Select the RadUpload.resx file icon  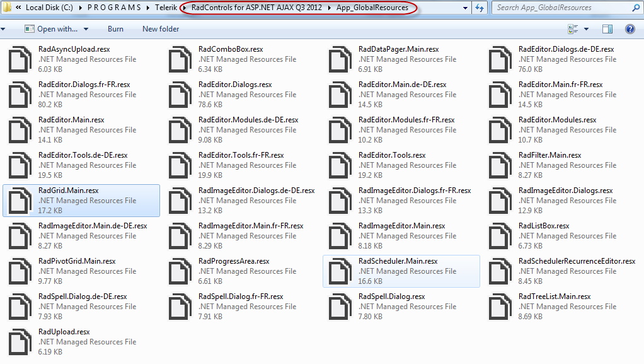[20, 342]
